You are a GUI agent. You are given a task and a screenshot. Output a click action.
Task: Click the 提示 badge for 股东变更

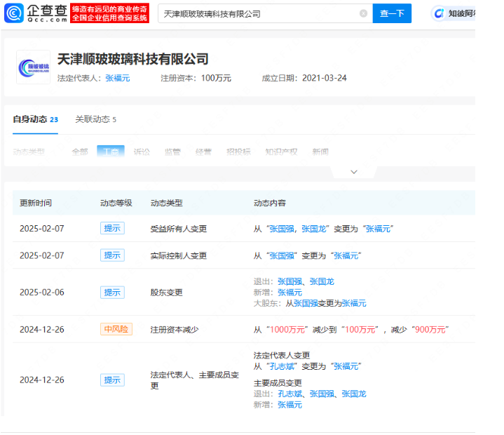point(111,292)
